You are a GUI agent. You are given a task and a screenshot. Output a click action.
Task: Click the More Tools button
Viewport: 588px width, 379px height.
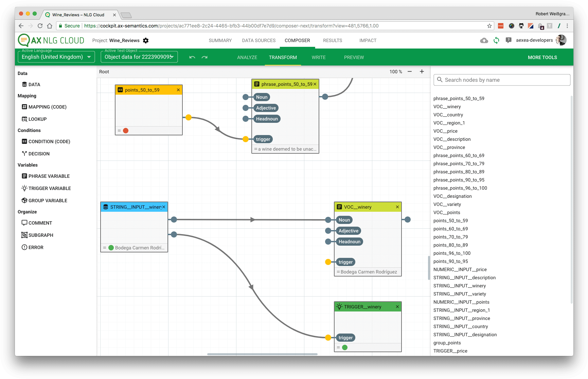pyautogui.click(x=542, y=57)
